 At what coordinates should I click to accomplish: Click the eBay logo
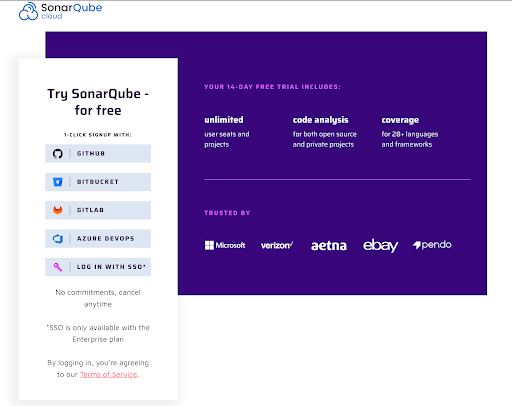[380, 245]
